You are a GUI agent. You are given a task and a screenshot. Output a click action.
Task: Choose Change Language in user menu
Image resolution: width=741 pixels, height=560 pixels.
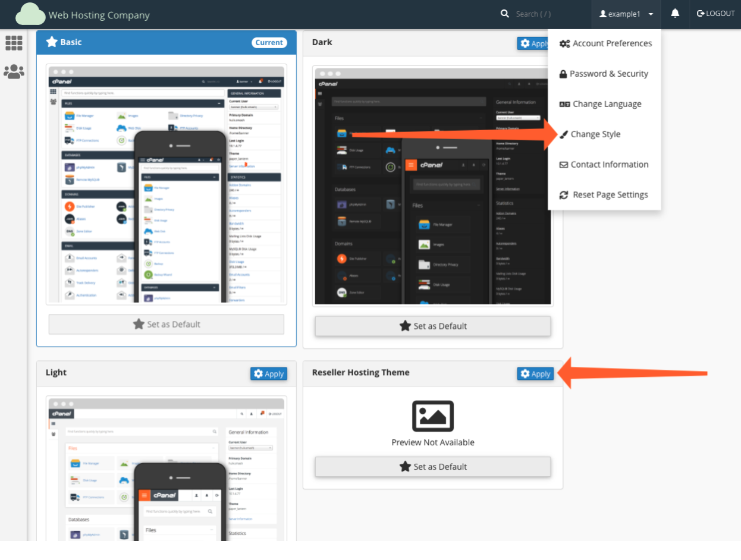[x=600, y=104]
